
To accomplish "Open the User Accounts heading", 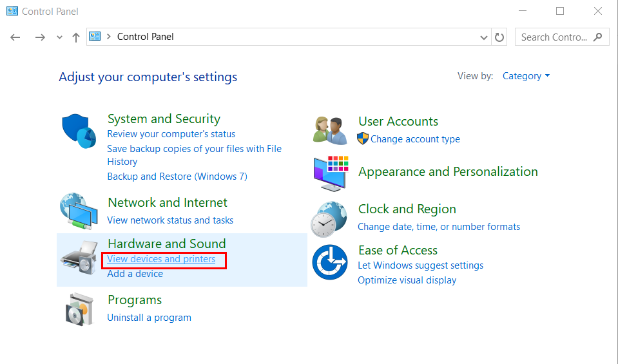I will [x=398, y=121].
